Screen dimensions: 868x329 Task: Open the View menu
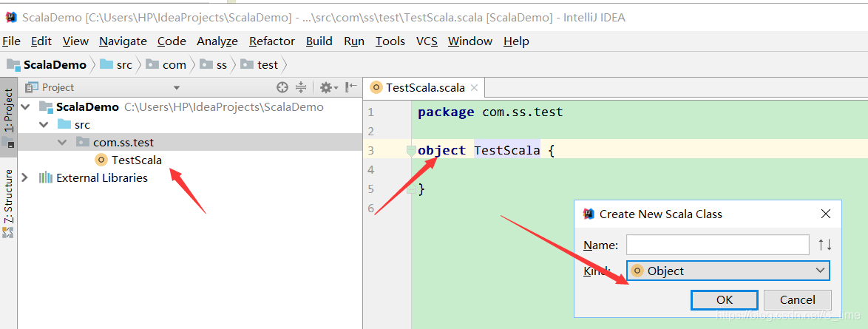pyautogui.click(x=75, y=41)
